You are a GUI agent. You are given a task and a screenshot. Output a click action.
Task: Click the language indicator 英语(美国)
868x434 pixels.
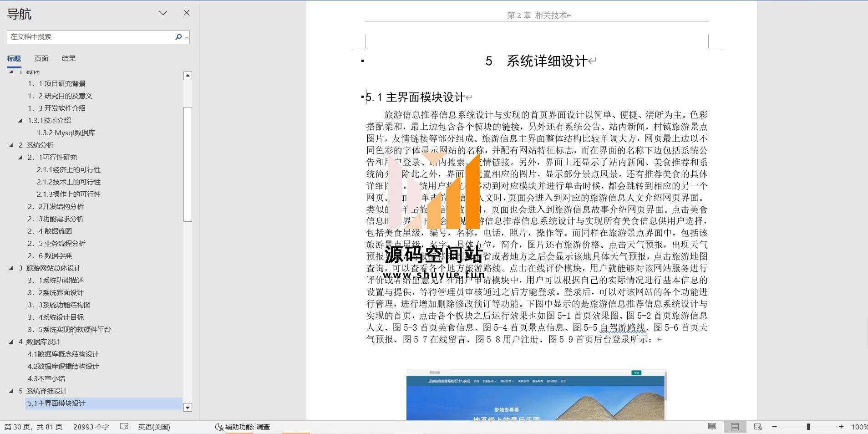pos(154,427)
